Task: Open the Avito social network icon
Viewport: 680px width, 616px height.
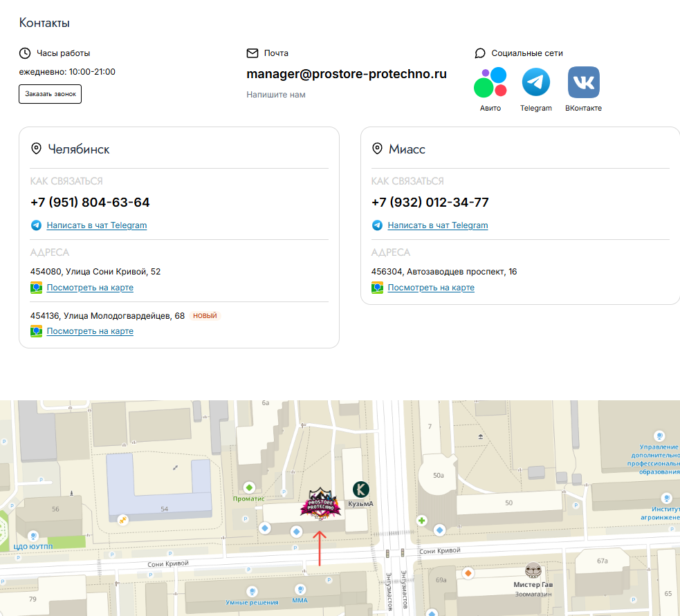Action: click(490, 82)
